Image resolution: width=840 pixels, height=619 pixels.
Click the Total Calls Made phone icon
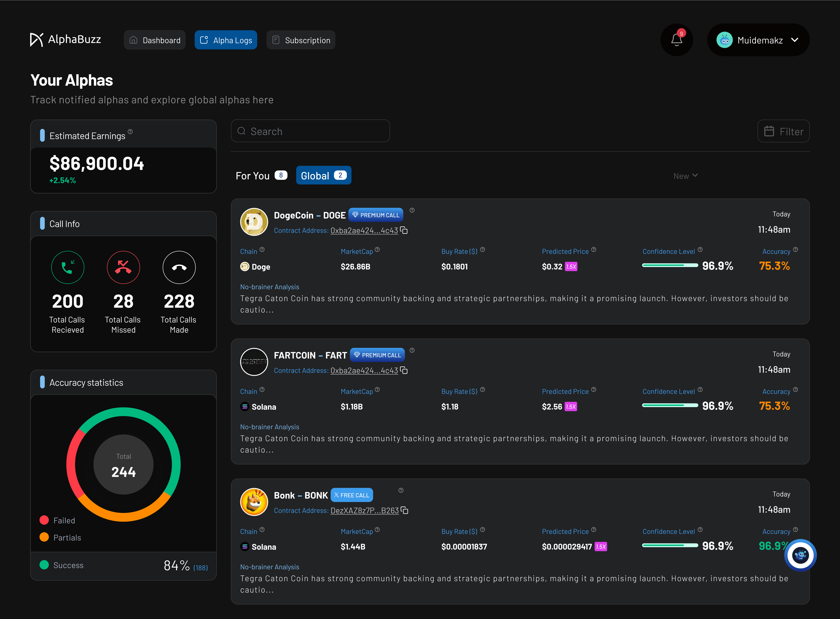[x=179, y=267]
